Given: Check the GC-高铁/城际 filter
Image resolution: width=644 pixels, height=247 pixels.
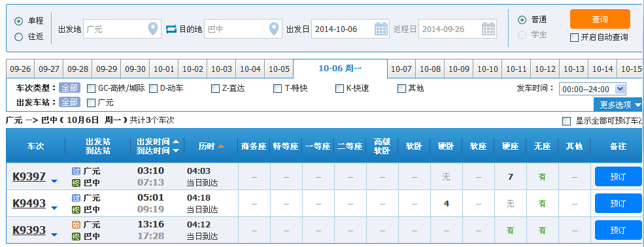Looking at the screenshot, I should 91,89.
